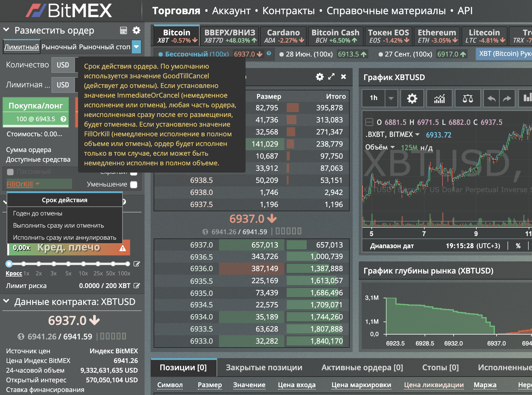Click the Покупка/лонг button

click(x=36, y=112)
